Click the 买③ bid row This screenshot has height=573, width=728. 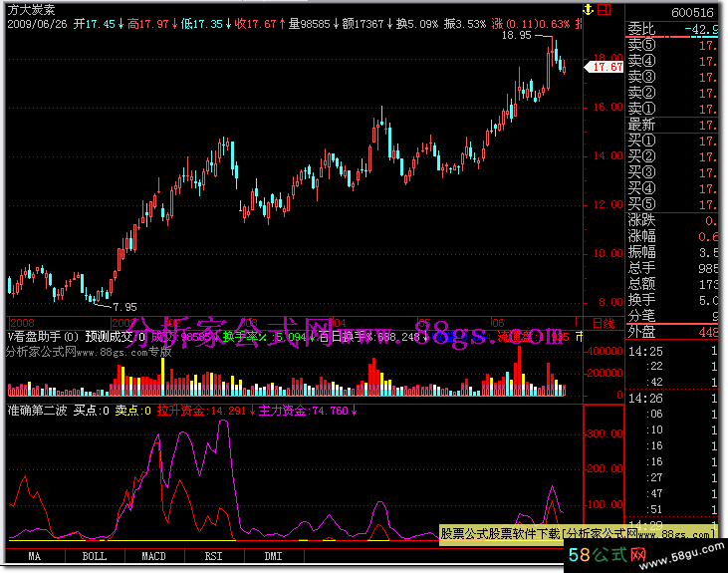[x=672, y=172]
